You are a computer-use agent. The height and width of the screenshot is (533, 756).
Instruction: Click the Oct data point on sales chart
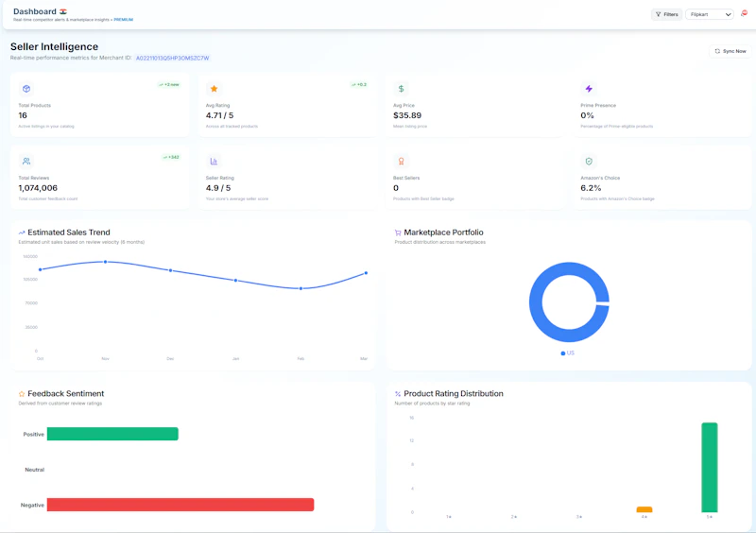(x=40, y=269)
